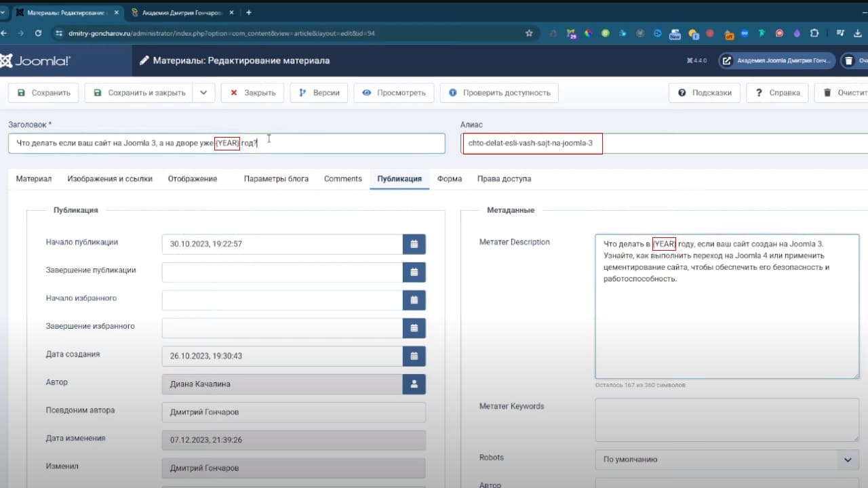868x488 pixels.
Task: Open calendar for Завершение избранного field
Action: (414, 328)
